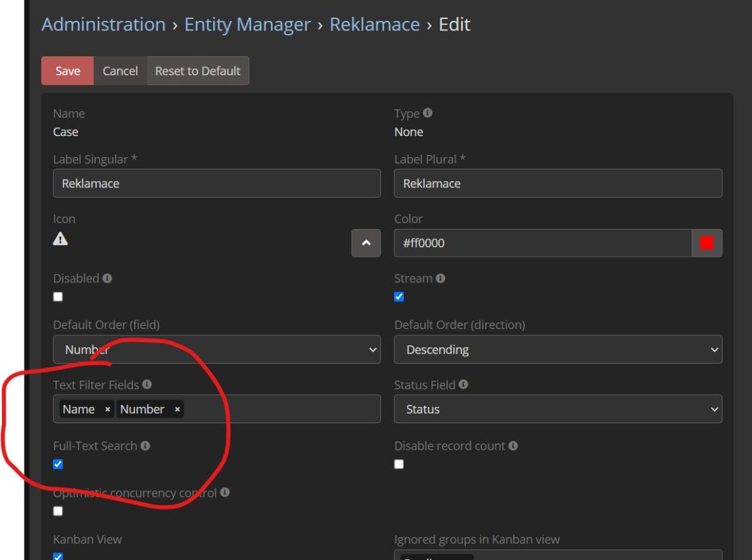Screen dimensions: 752x560
Task: Remove the Number tag from Text Filter Fields
Action: pyautogui.click(x=177, y=410)
